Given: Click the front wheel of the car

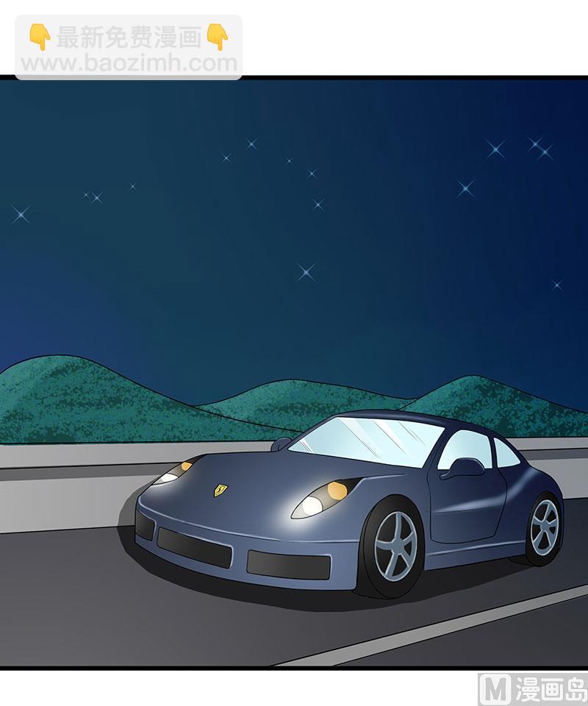Looking at the screenshot, I should click(x=395, y=546).
